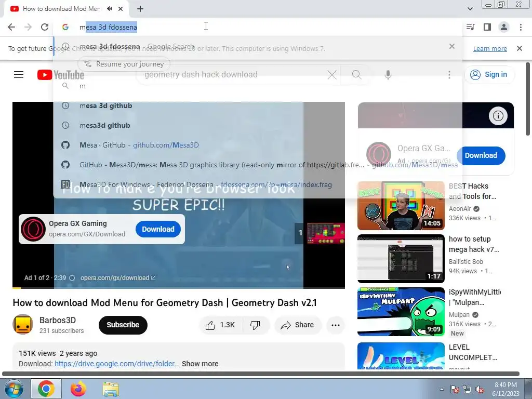Mute the tab audio speaker icon
Screen dimensions: 532x399
click(109, 9)
